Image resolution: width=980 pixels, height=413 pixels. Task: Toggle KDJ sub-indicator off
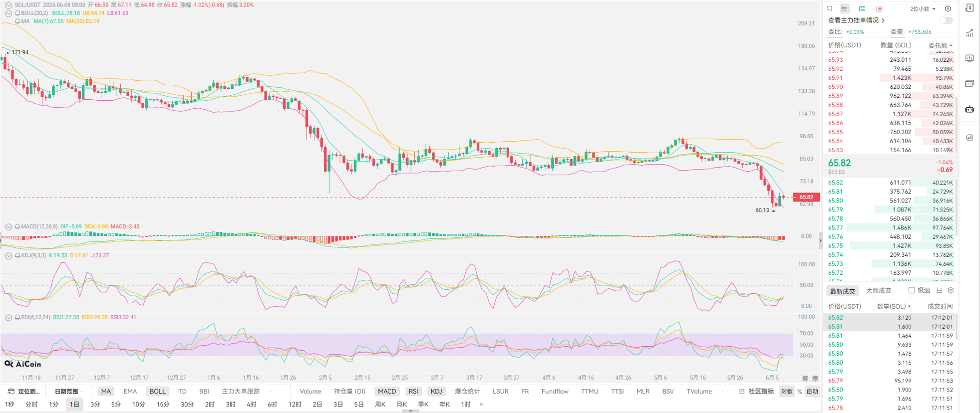point(436,392)
